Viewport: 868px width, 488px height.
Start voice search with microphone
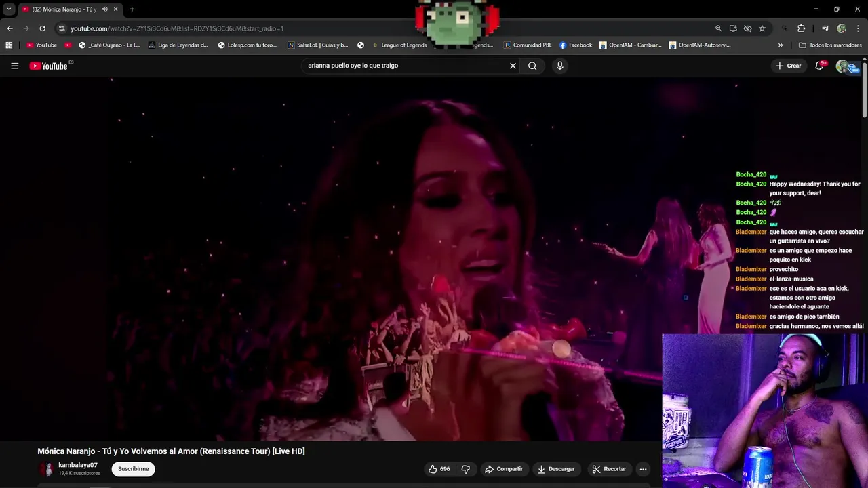pos(559,66)
